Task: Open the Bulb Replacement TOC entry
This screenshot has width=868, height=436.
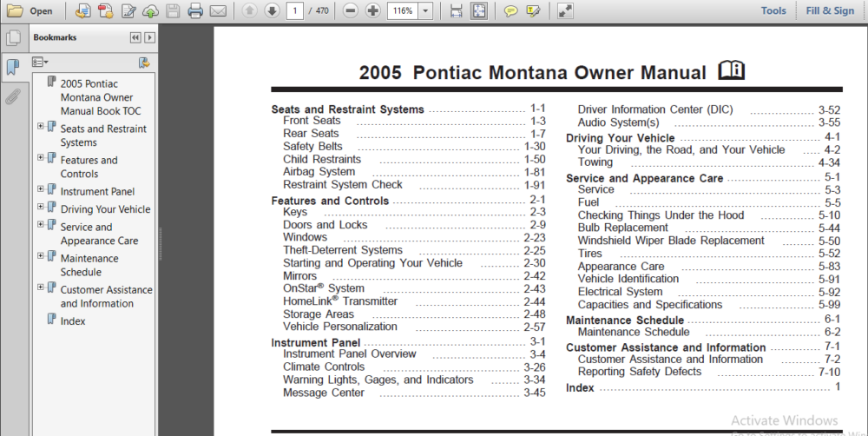Action: [x=622, y=228]
